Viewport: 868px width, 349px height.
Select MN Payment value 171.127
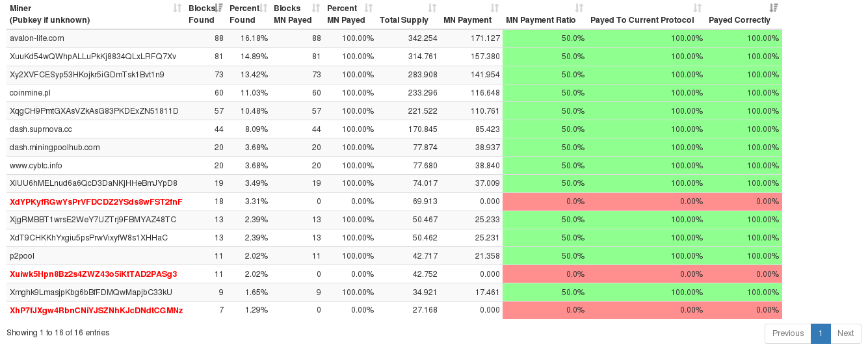(485, 38)
